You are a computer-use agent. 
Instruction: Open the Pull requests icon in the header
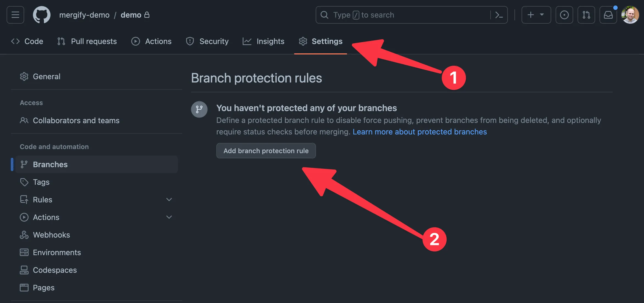(586, 15)
